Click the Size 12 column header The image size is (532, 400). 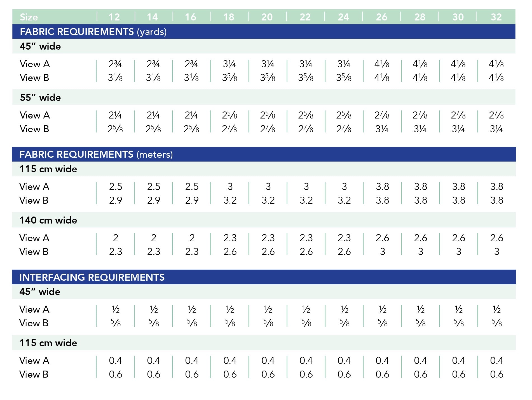tap(114, 17)
